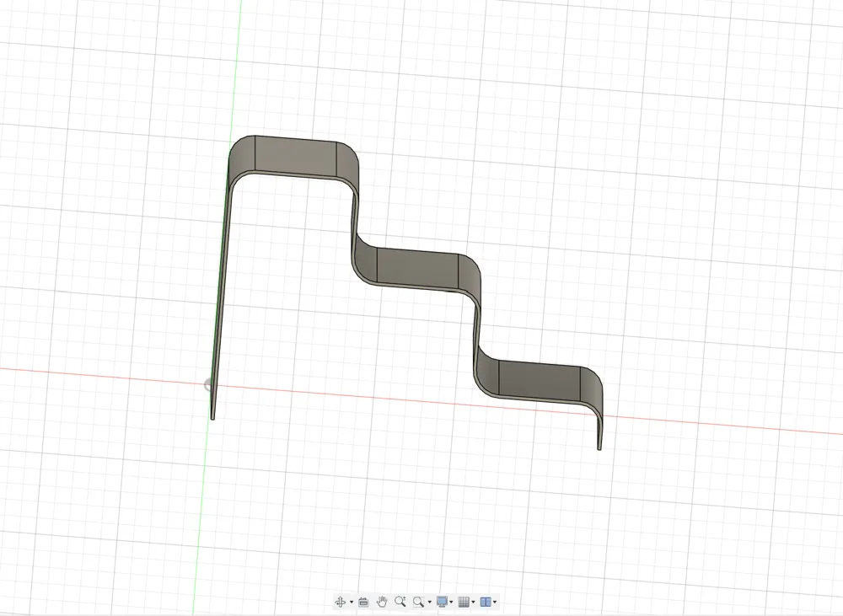Screen dimensions: 843x616
Task: Select the lowest step face of the model
Action: pyautogui.click(x=540, y=381)
